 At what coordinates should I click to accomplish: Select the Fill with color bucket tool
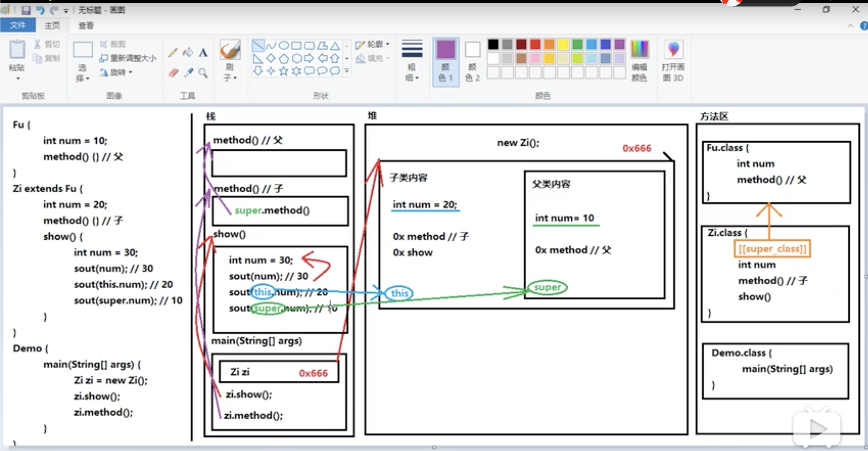click(188, 52)
